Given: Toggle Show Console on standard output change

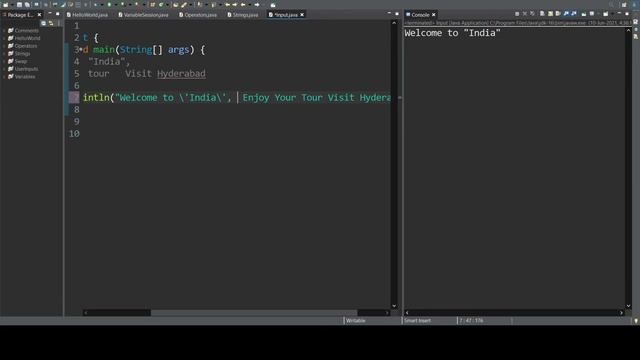Looking at the screenshot, I should 566,14.
